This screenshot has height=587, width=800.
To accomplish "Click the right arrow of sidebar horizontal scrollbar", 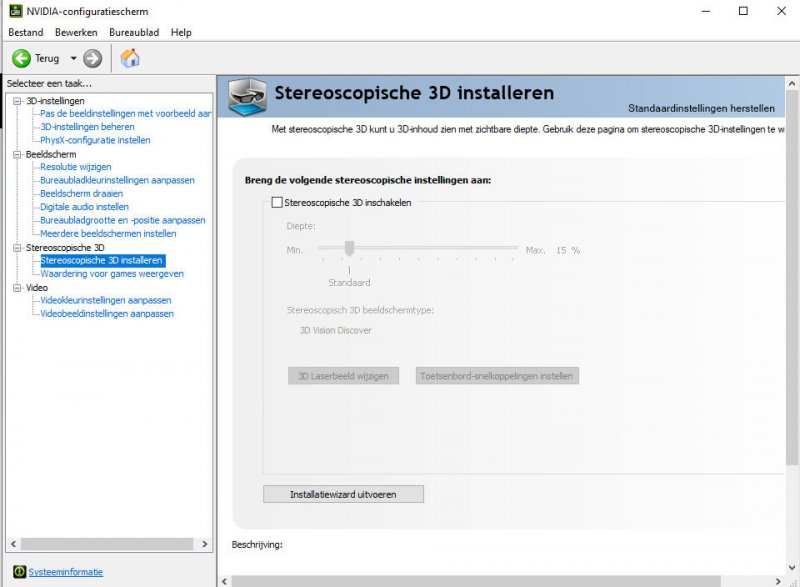I will point(204,544).
